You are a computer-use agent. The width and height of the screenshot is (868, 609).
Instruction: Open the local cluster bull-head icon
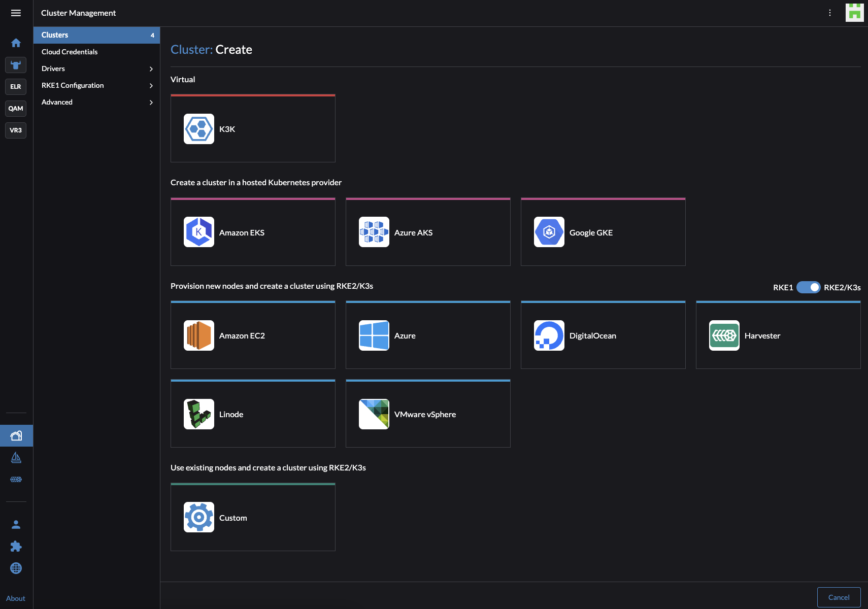pos(16,65)
